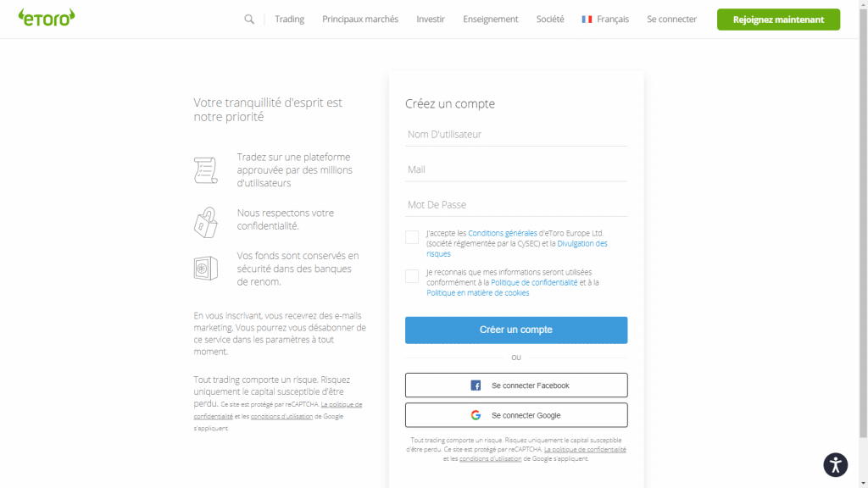Focus the Mail input field
Viewport: 868px width, 488px height.
516,169
